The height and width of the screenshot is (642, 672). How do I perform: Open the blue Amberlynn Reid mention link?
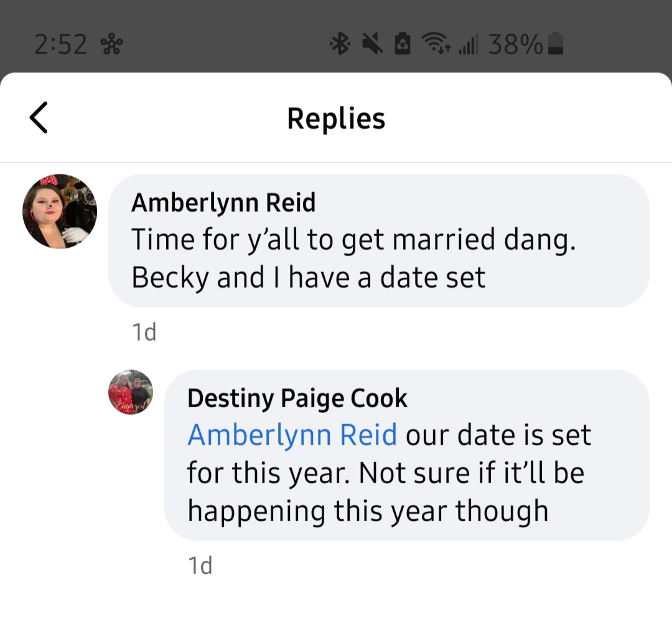click(x=292, y=435)
